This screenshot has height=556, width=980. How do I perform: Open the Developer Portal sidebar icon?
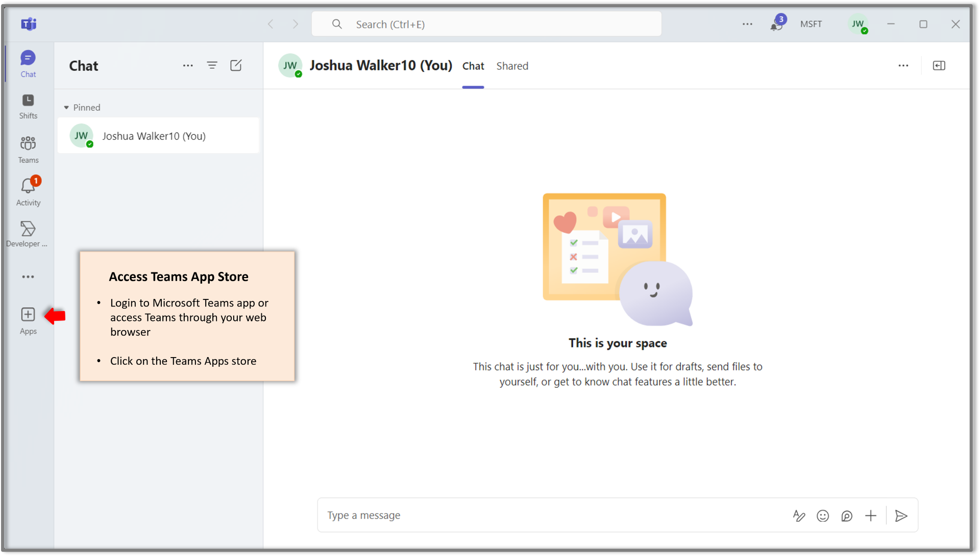coord(28,234)
